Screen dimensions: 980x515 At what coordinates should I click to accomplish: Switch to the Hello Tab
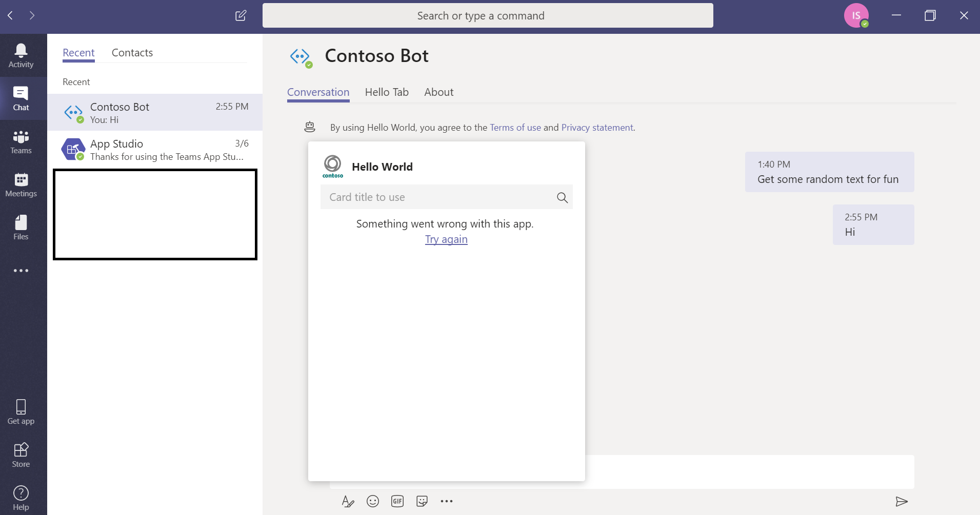click(386, 92)
